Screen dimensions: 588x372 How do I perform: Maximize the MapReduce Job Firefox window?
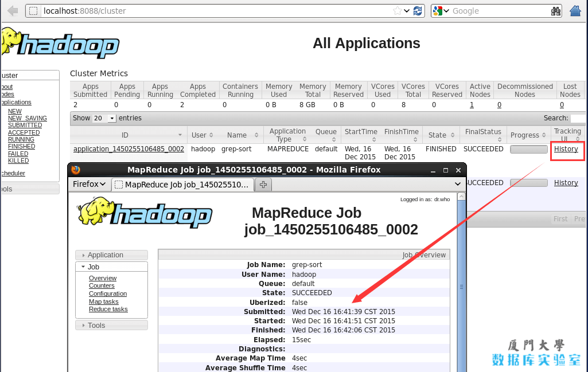tap(446, 170)
